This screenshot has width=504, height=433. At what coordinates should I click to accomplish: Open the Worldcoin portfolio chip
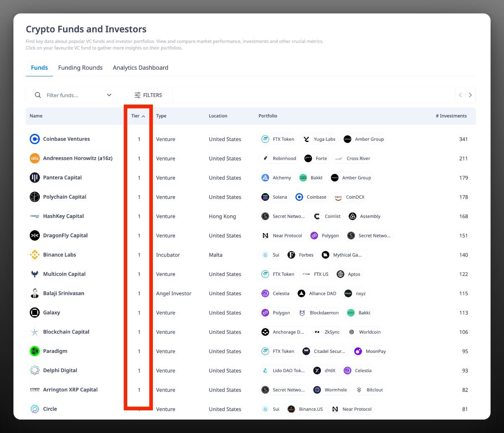[x=365, y=332]
